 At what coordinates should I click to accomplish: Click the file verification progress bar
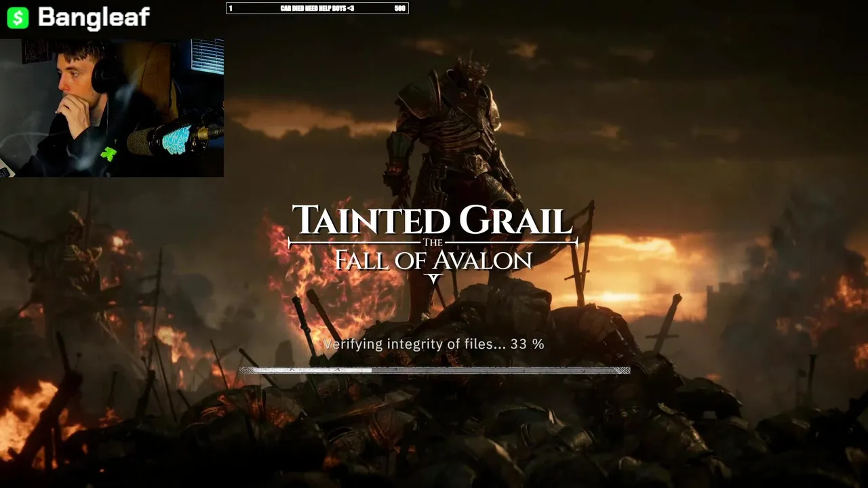[434, 370]
